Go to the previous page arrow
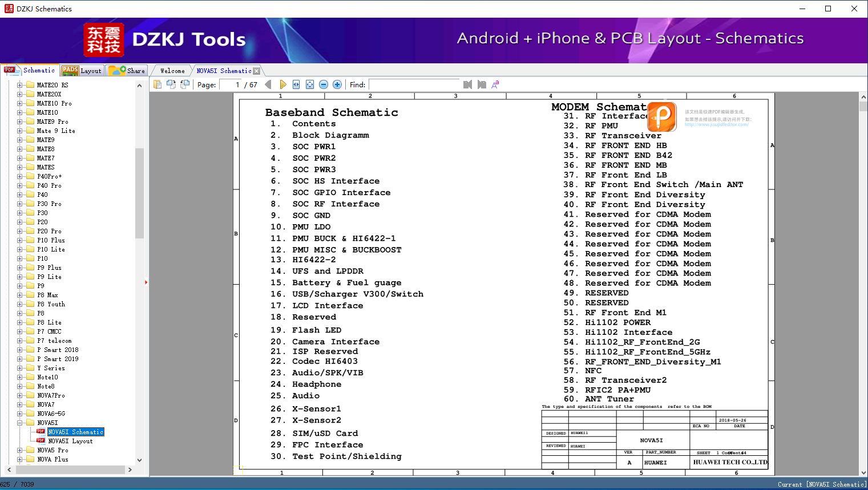868x490 pixels. coord(268,84)
